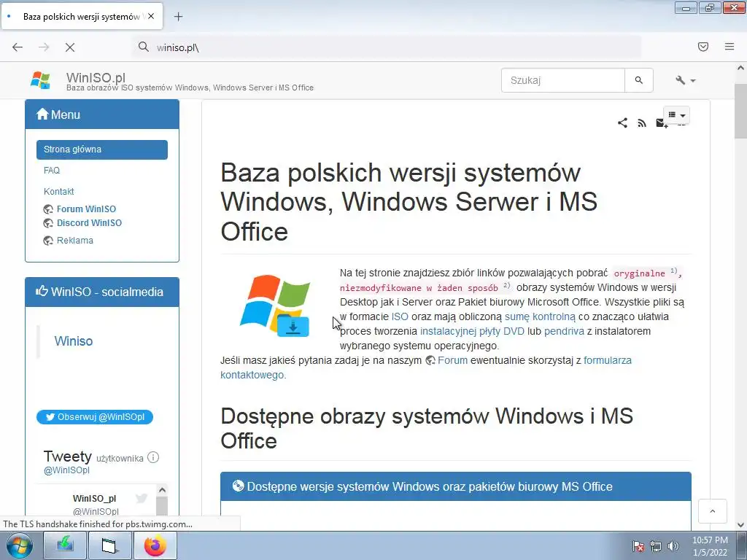The image size is (747, 560).
Task: Stop the page loading with the X button
Action: point(70,47)
